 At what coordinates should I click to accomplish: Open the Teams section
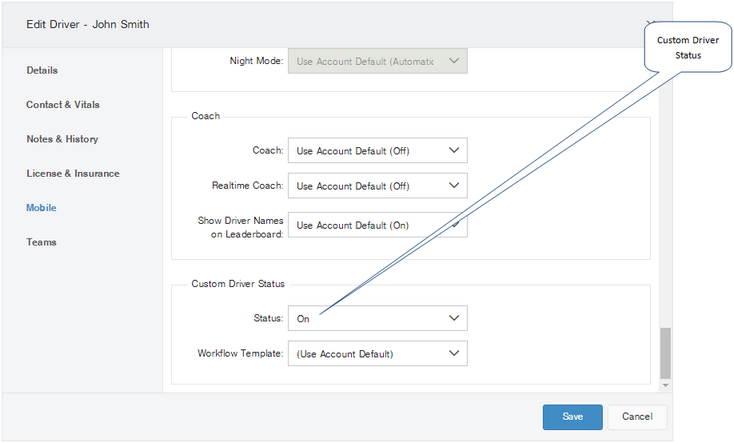(x=41, y=242)
